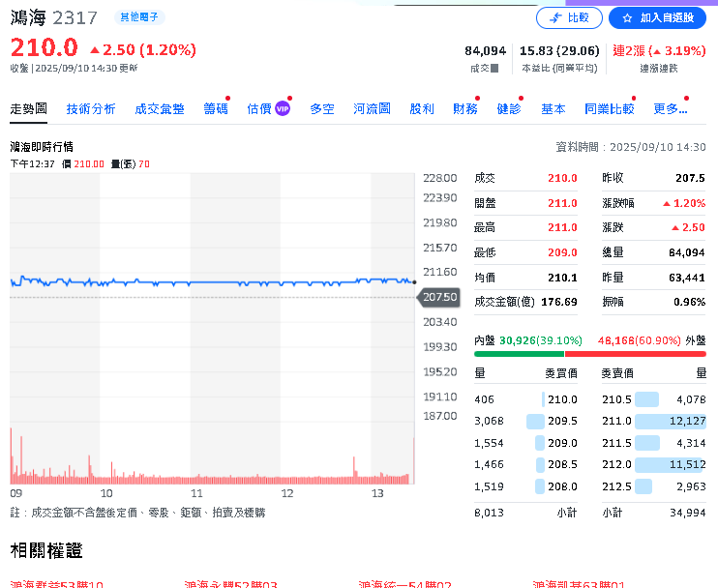Click the red 外盤 ratio bar

(x=636, y=354)
